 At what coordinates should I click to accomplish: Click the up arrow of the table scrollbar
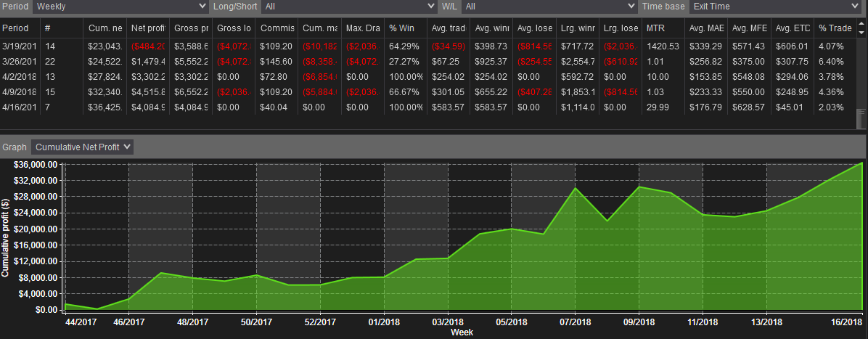[x=862, y=25]
